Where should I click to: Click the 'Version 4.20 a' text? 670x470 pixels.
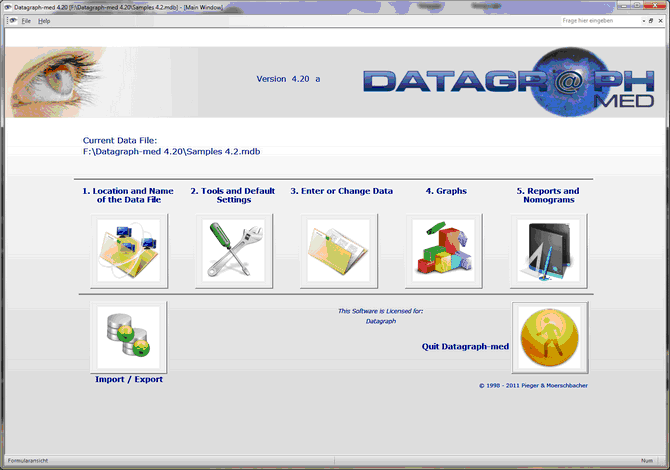click(x=288, y=79)
